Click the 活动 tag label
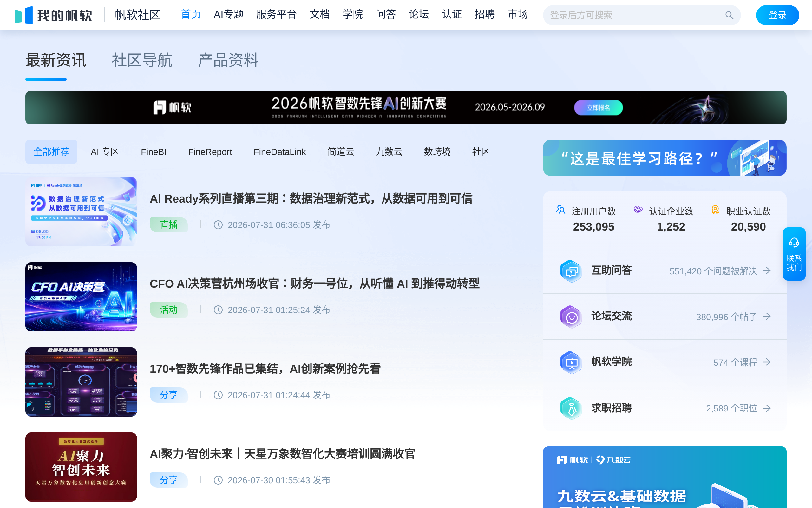The image size is (812, 508). [x=168, y=310]
